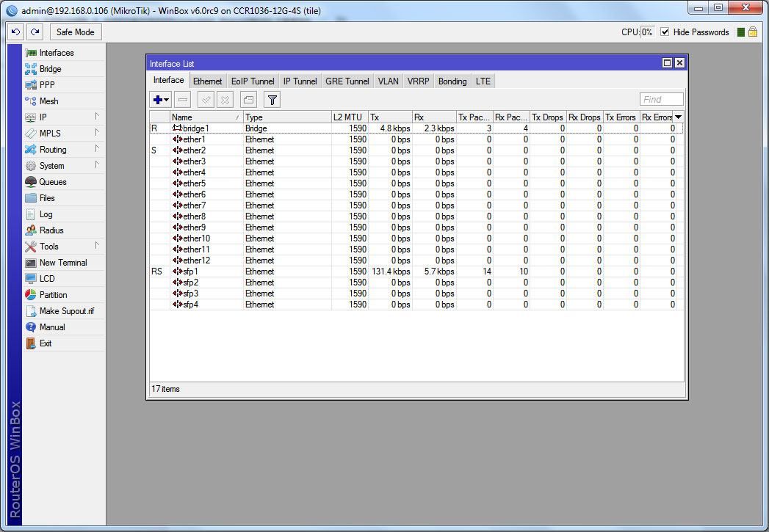The height and width of the screenshot is (532, 769).
Task: Switch to the VLAN tab
Action: coord(388,81)
